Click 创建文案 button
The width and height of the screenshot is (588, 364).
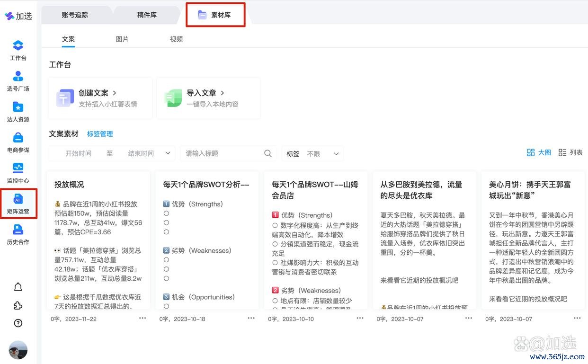pyautogui.click(x=100, y=98)
